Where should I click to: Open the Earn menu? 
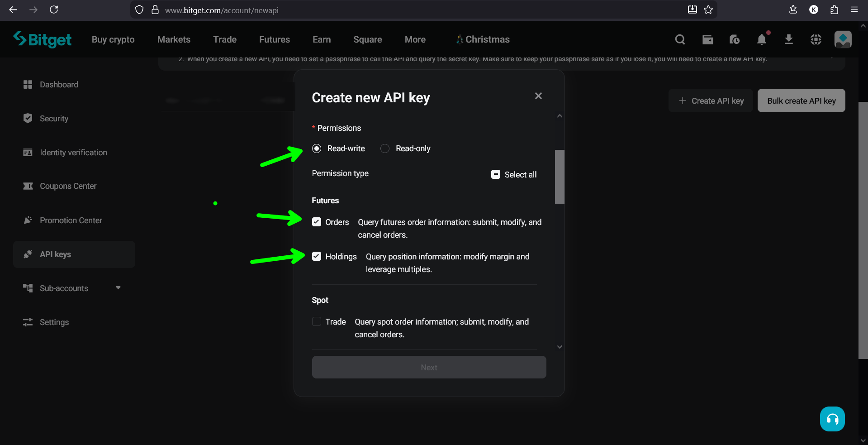pyautogui.click(x=322, y=39)
